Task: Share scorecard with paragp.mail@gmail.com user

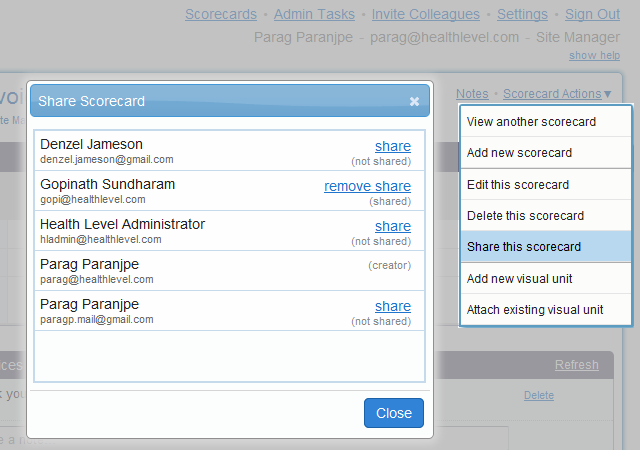Action: (393, 306)
